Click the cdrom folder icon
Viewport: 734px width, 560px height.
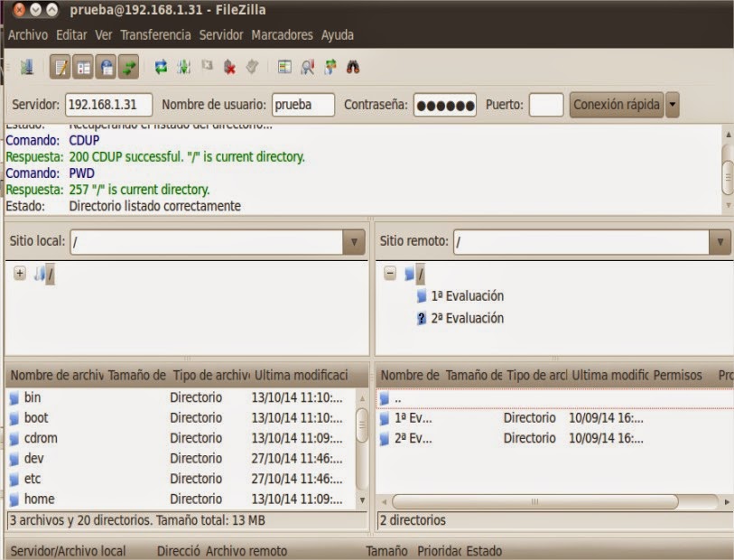(x=14, y=439)
